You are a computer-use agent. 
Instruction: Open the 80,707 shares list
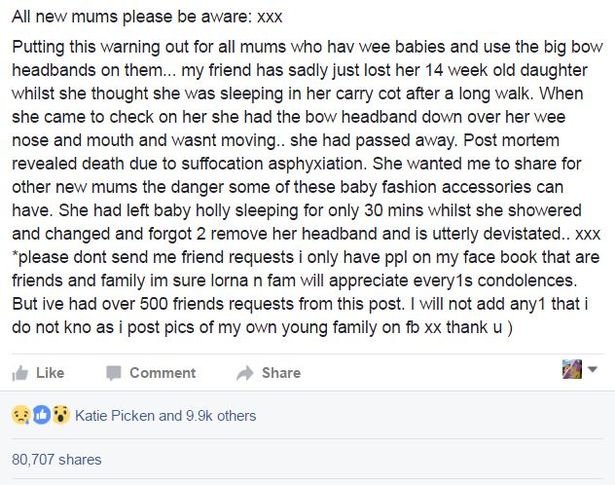pyautogui.click(x=56, y=460)
